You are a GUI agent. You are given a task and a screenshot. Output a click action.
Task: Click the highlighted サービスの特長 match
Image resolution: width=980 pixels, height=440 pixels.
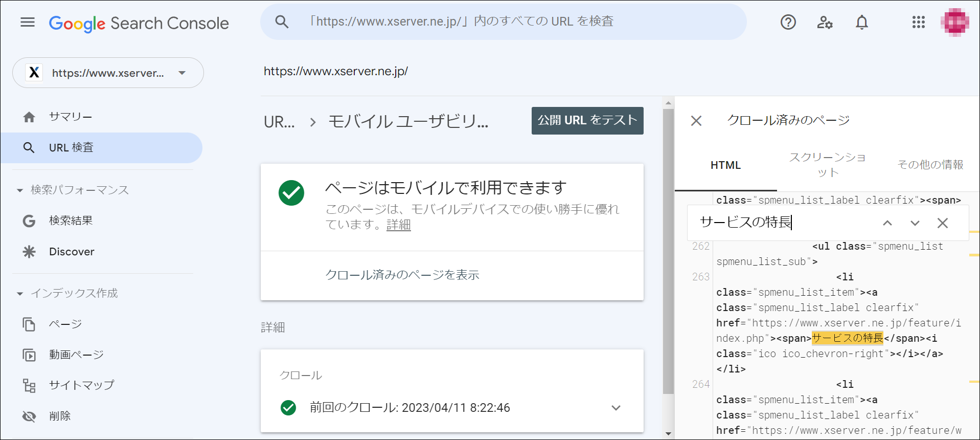[x=848, y=338]
